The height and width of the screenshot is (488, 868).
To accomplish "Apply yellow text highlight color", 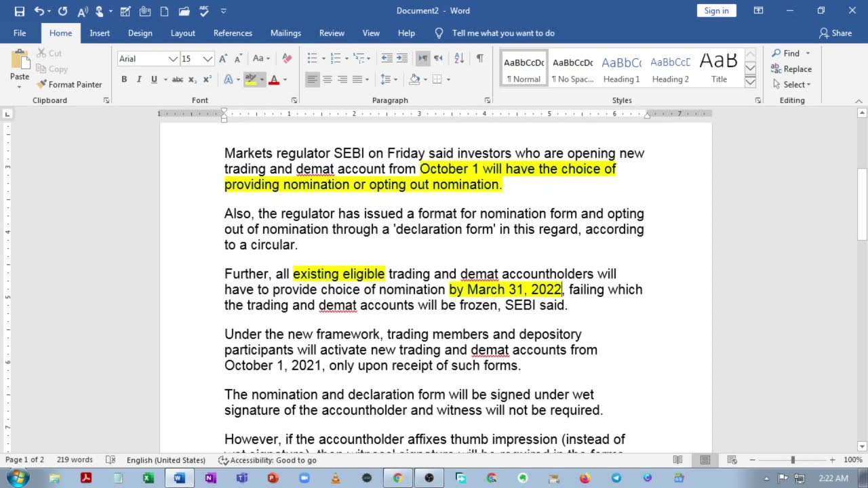I will coord(251,79).
